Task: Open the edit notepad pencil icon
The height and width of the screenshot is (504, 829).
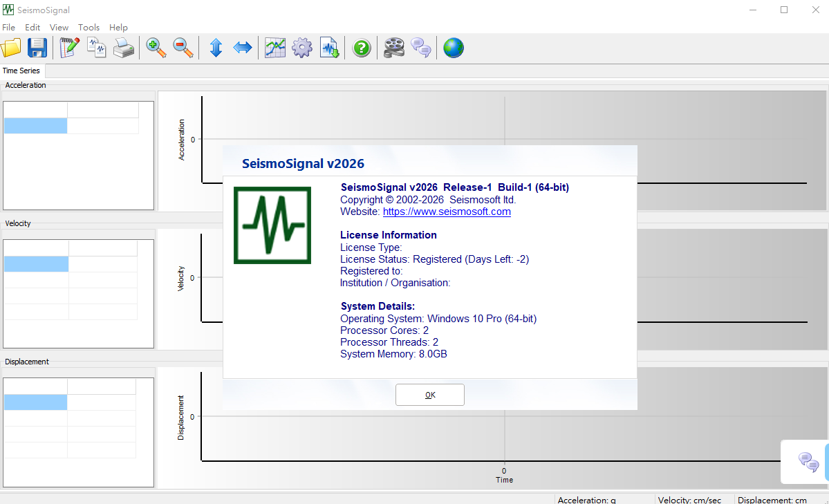Action: [69, 48]
